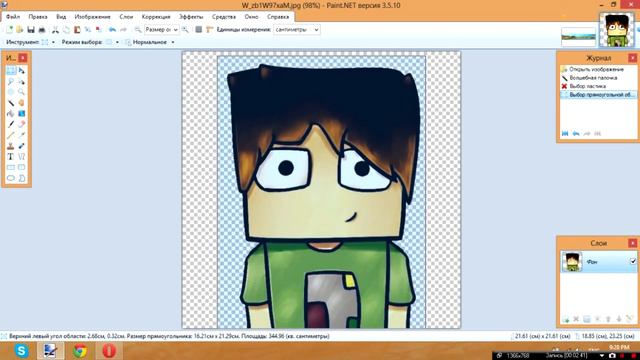Click rewind-to-start button in Журнал panel
This screenshot has width=640, height=360.
[x=565, y=133]
